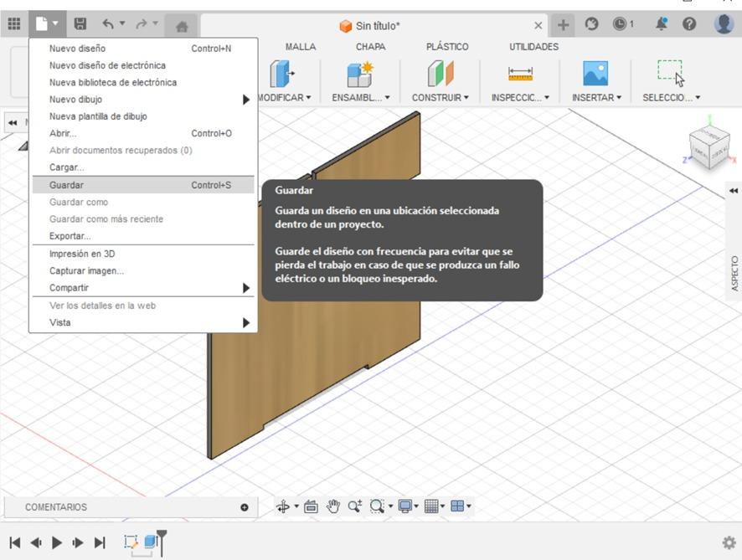Switch to the MALLA tab

point(301,47)
